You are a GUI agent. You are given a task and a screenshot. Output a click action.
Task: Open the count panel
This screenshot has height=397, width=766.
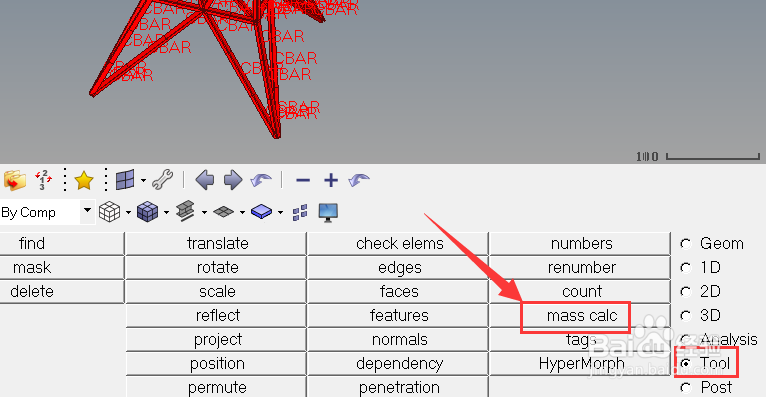pyautogui.click(x=580, y=291)
